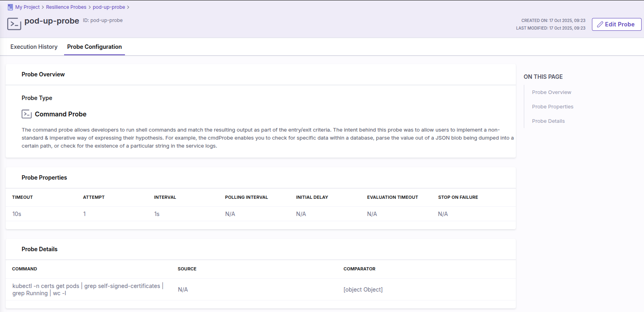
Task: Click the 10s timeout value
Action: point(17,214)
